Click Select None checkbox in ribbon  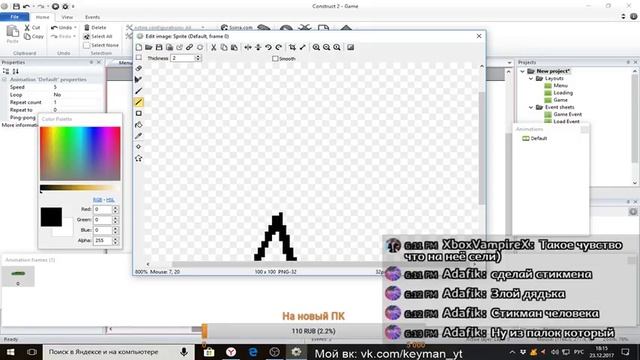[x=87, y=45]
